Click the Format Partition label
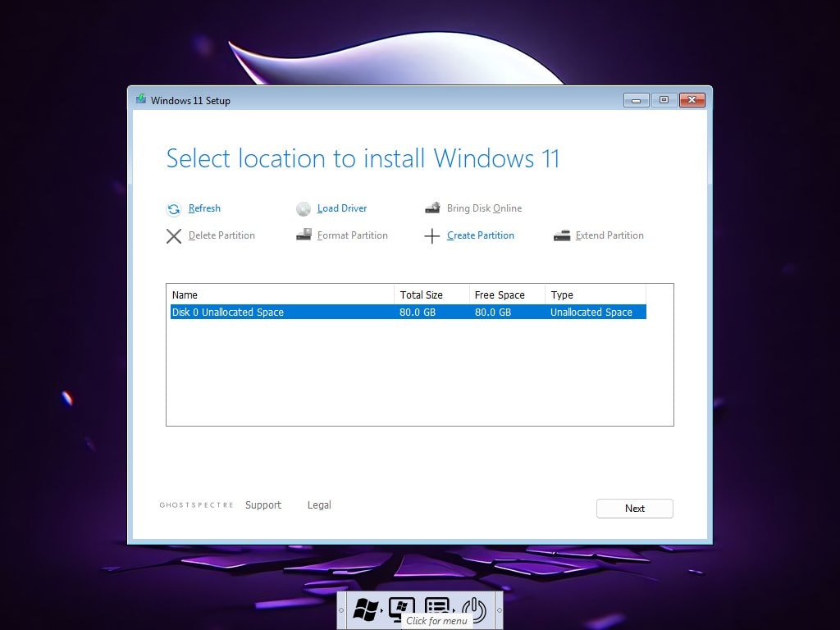Image resolution: width=840 pixels, height=630 pixels. (352, 235)
